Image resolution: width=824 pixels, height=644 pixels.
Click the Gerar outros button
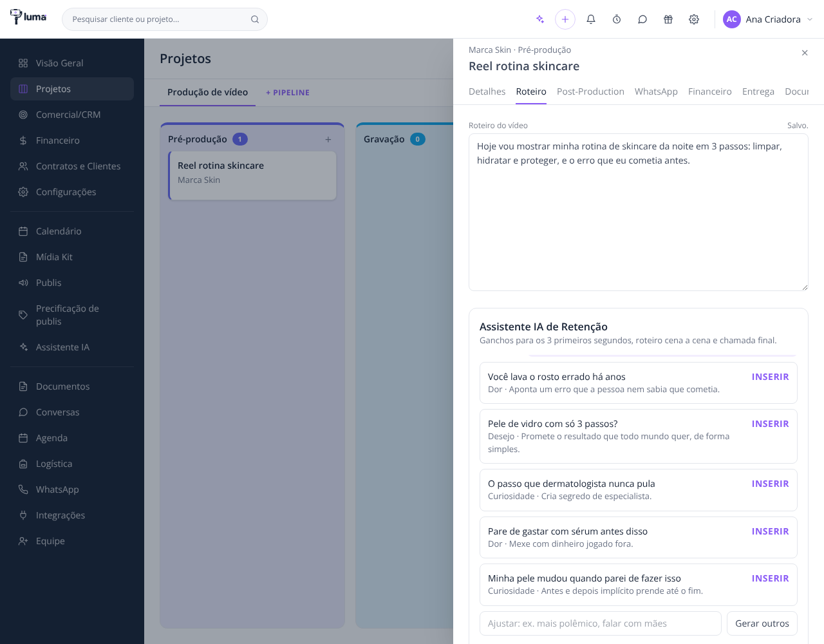pyautogui.click(x=762, y=623)
